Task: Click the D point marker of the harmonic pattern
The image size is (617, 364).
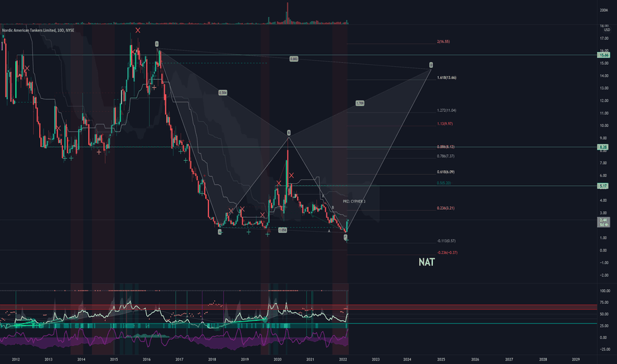Action: (431, 65)
